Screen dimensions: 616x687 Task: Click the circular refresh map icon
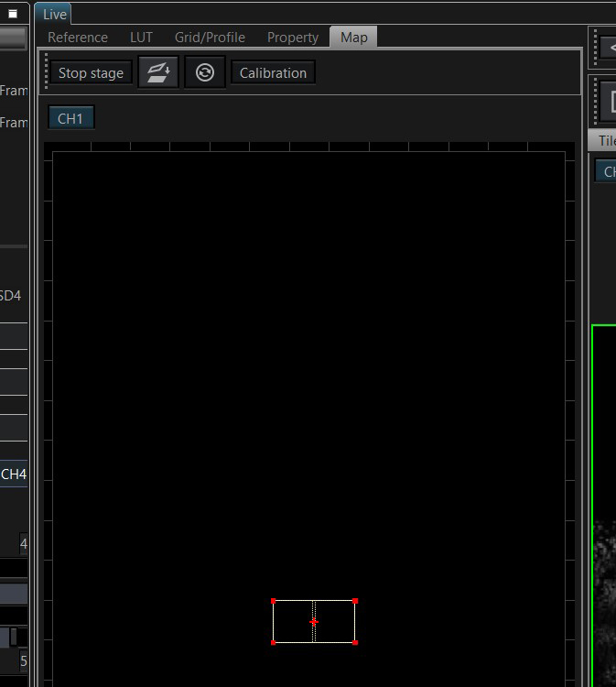[x=205, y=72]
